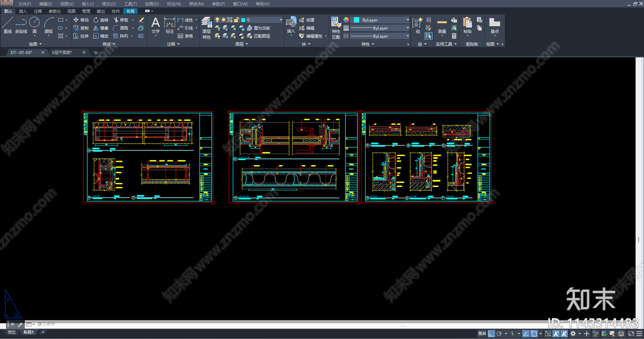Toggle ortho mode in status bar
This screenshot has height=339, width=644.
click(x=491, y=333)
